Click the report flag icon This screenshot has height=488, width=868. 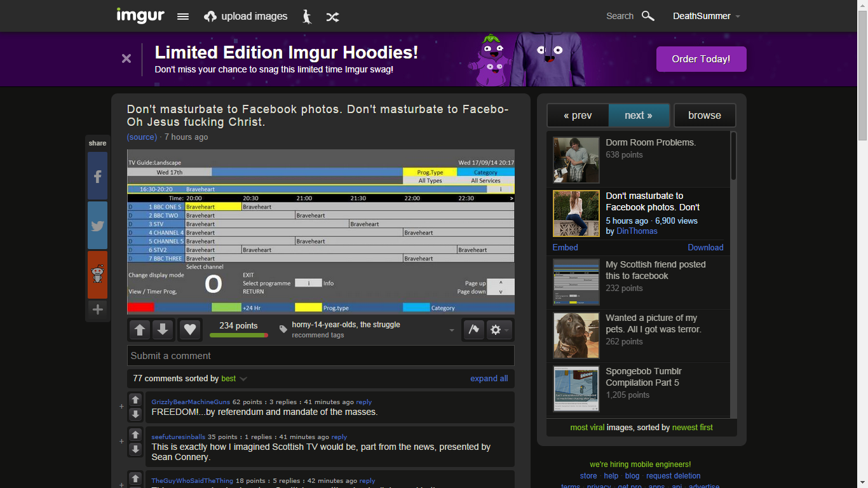point(473,329)
